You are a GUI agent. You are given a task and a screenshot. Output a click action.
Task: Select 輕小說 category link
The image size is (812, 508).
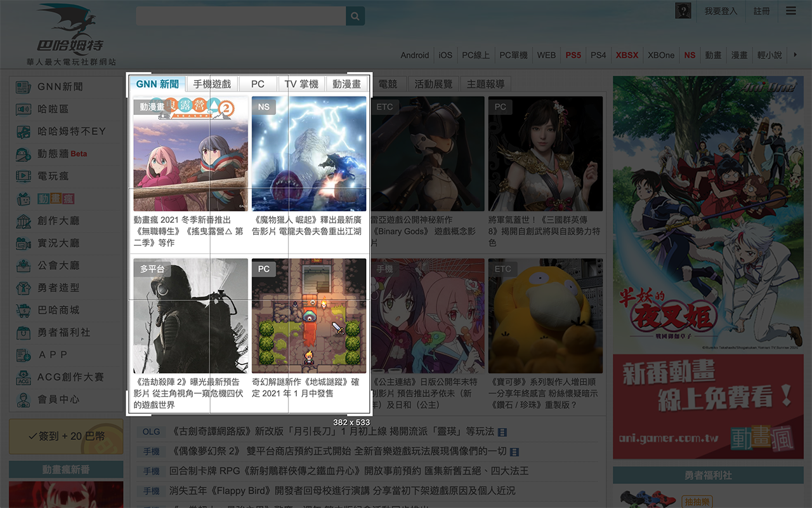(x=769, y=55)
